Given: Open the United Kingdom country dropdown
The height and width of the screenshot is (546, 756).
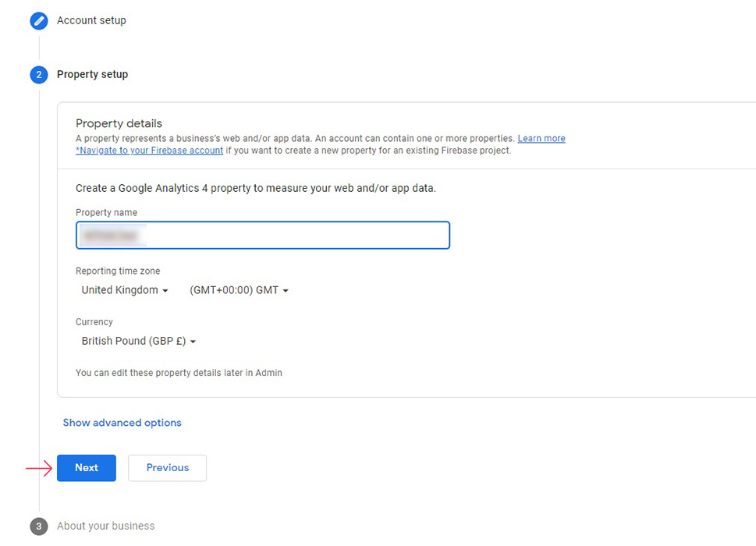Looking at the screenshot, I should [x=125, y=290].
